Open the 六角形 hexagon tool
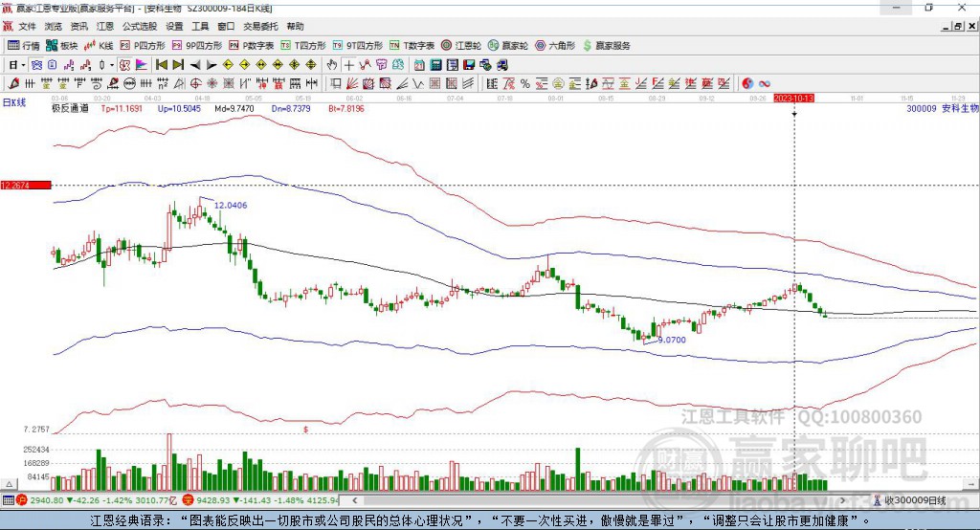980x530 pixels. tap(555, 46)
